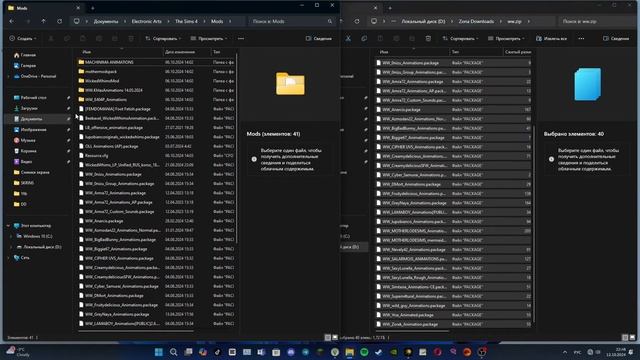Open Сортировать dropdown in ww.zip window
The height and width of the screenshot is (360, 640).
click(x=460, y=38)
